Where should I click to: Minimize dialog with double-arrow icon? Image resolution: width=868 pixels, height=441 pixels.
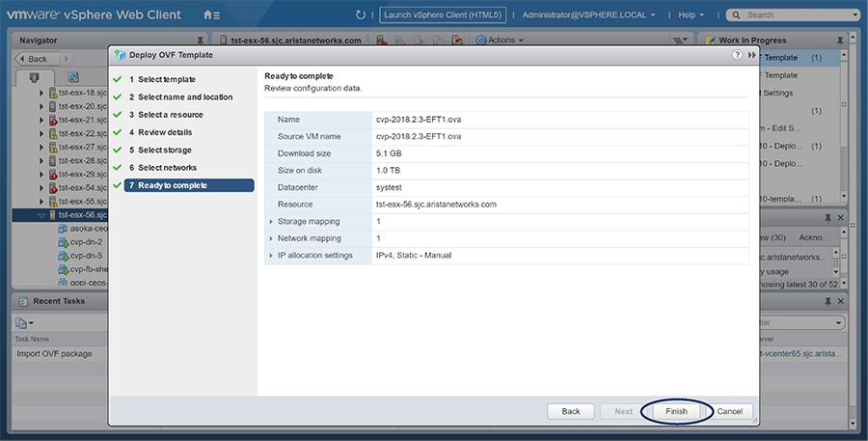pos(751,55)
